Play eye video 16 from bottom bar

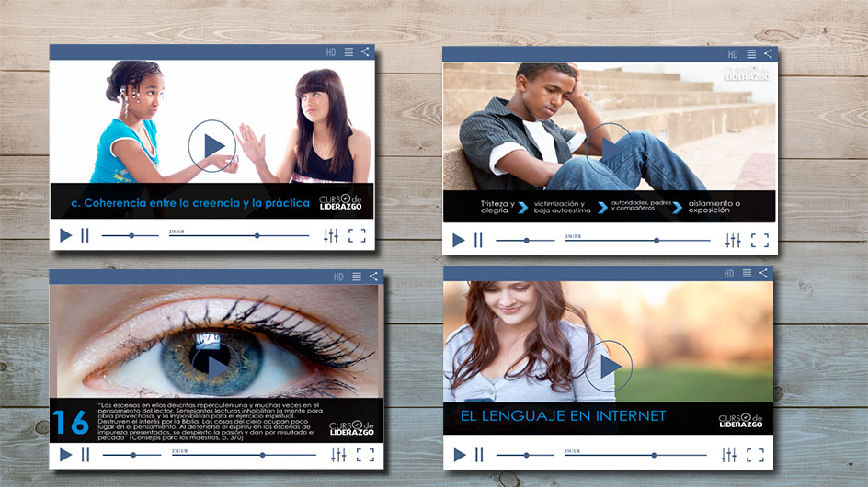coord(65,455)
